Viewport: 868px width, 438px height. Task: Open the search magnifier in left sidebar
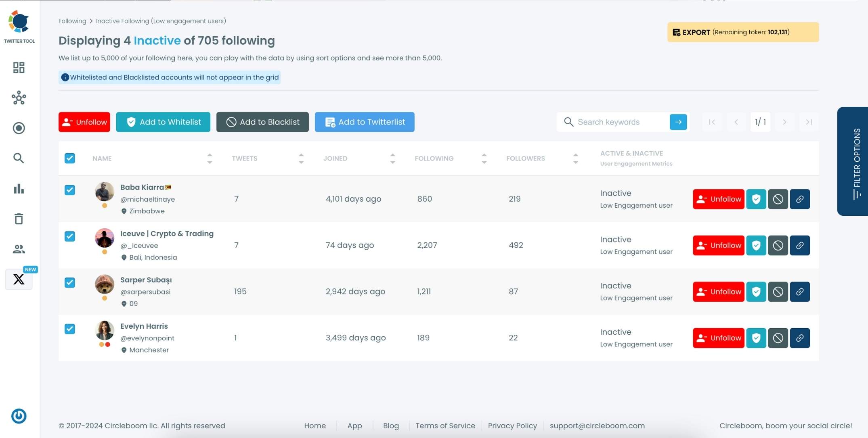[x=19, y=158]
